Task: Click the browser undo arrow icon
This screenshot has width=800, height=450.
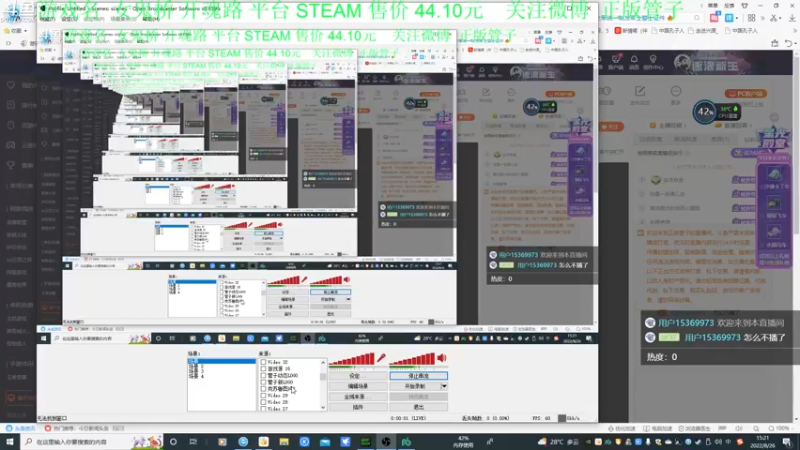Action: 790,43
